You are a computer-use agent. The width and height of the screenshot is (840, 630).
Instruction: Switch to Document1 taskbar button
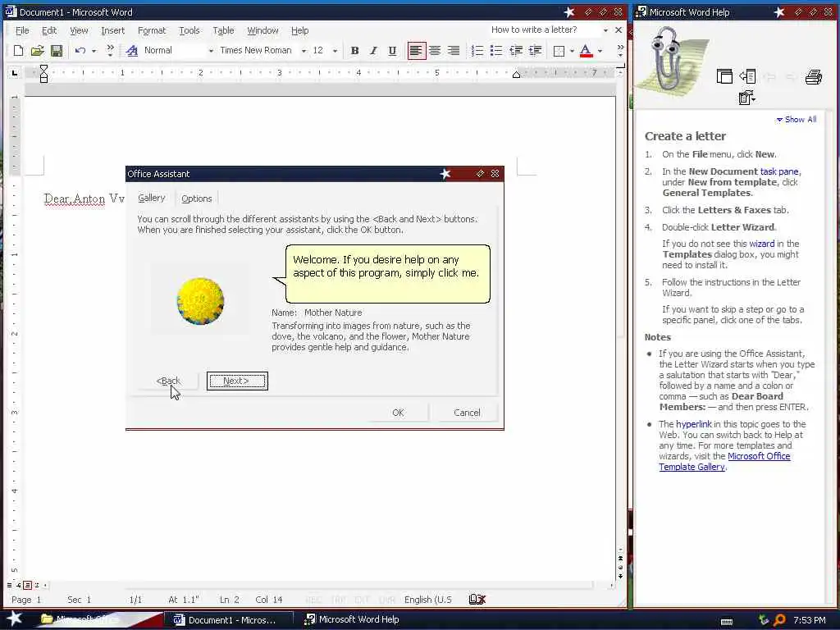point(231,620)
